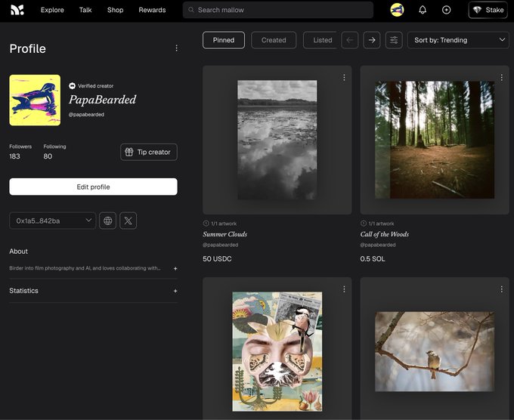Viewport: 514px width, 420px height.
Task: Switch to the Listed tab
Action: (320, 40)
